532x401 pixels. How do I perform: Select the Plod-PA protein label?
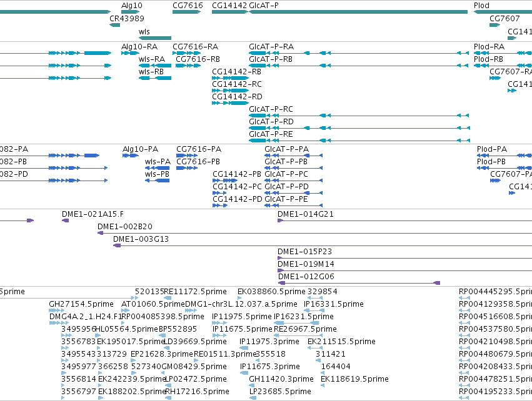click(491, 149)
